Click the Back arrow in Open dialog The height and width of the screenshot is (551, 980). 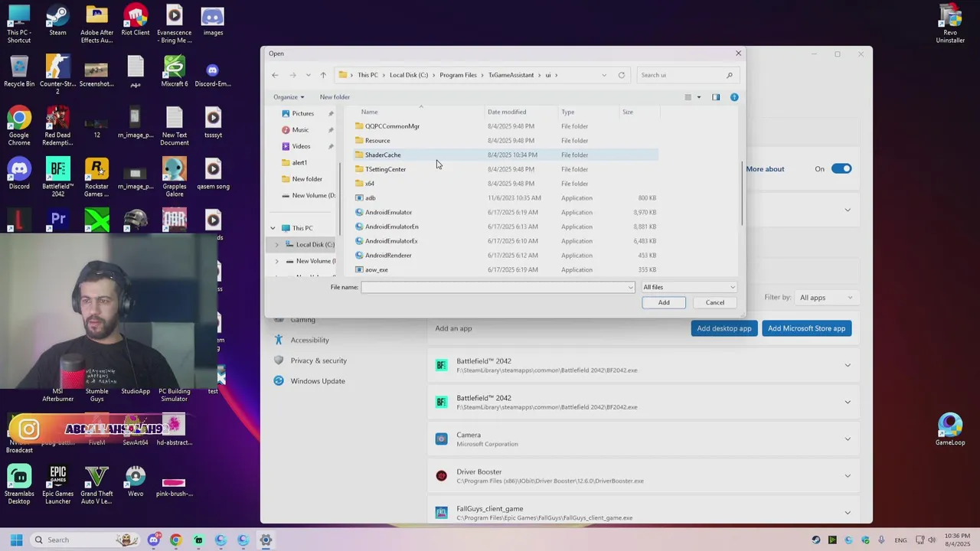tap(275, 75)
